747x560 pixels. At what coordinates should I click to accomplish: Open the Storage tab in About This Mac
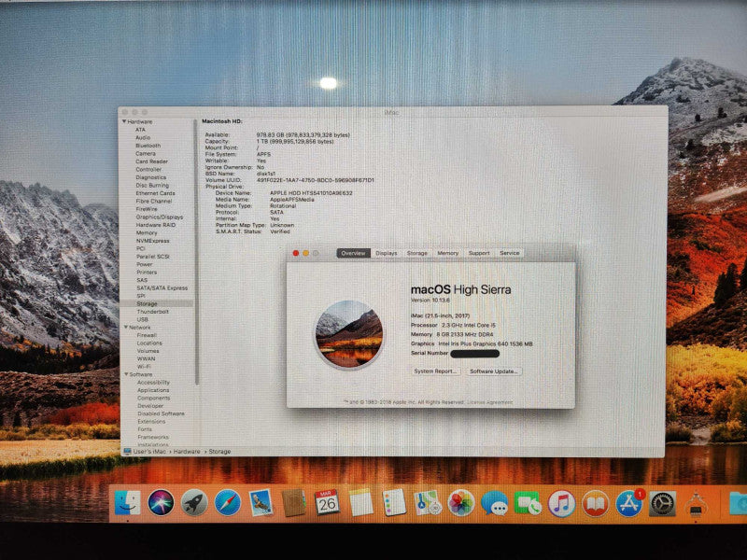click(416, 253)
